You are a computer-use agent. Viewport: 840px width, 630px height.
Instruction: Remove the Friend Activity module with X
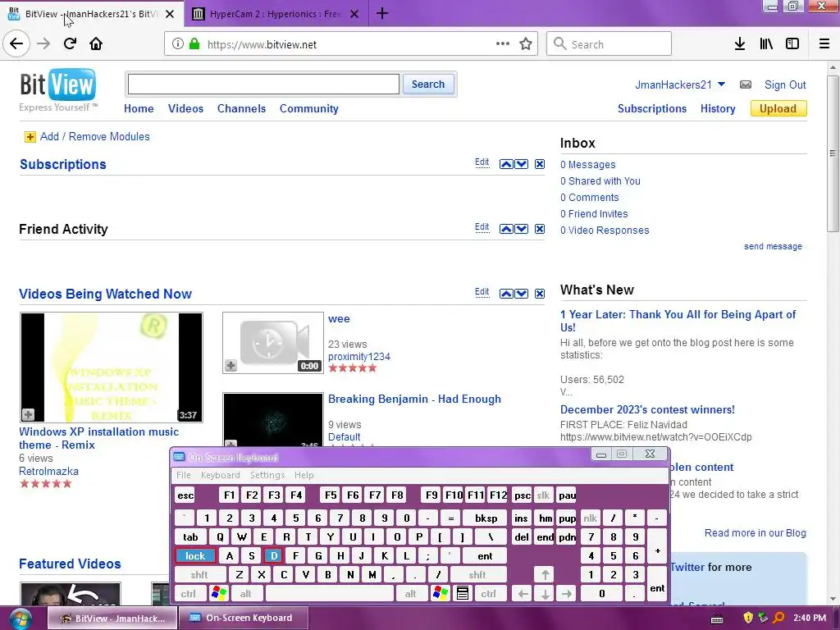[x=540, y=229]
